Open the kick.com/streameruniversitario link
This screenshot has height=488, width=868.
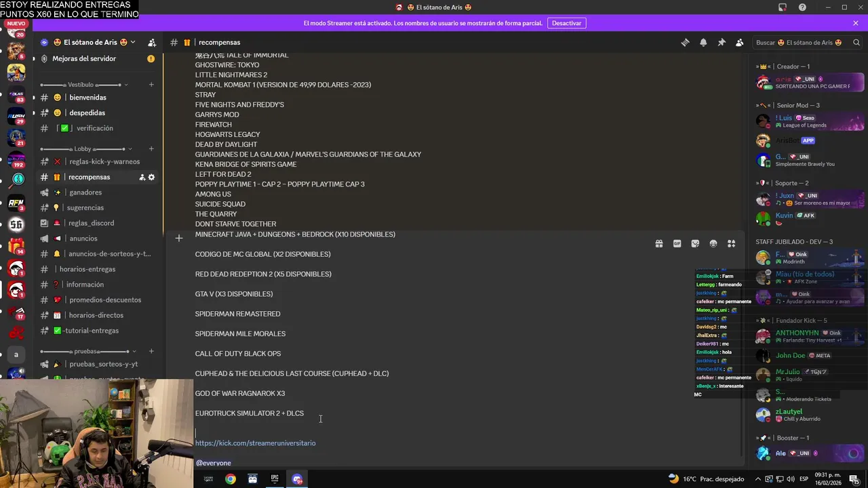pyautogui.click(x=255, y=443)
